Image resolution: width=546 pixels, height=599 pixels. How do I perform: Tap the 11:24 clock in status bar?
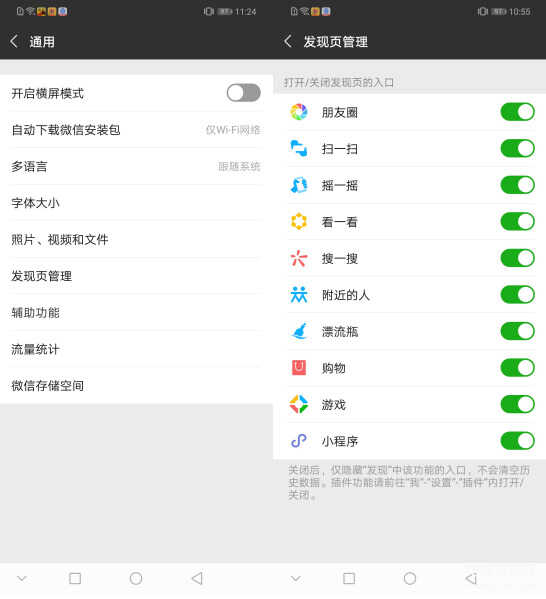(x=245, y=12)
